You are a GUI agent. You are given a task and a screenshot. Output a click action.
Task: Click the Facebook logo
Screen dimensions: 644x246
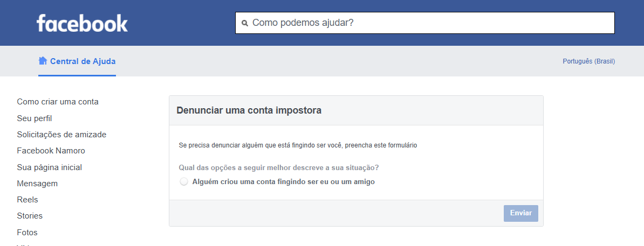[x=82, y=23]
